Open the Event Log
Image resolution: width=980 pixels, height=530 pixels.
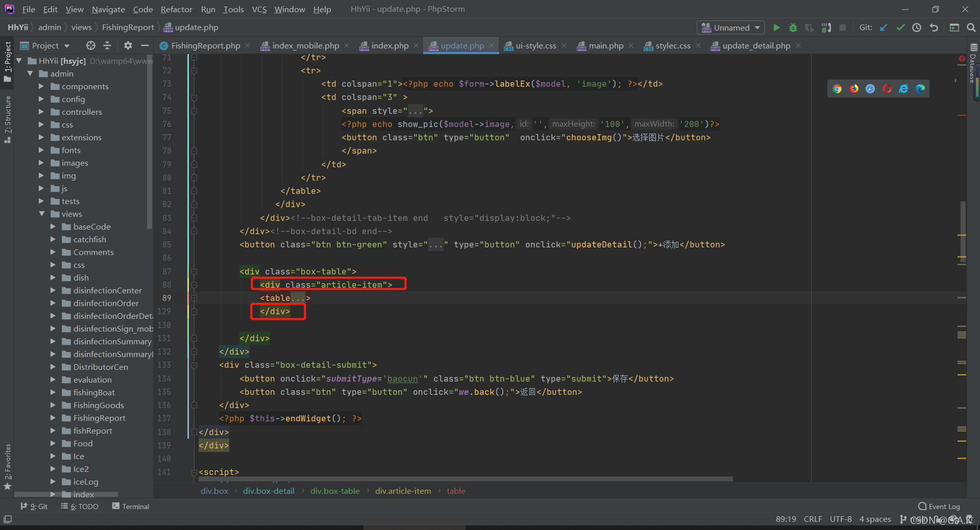[x=939, y=507]
